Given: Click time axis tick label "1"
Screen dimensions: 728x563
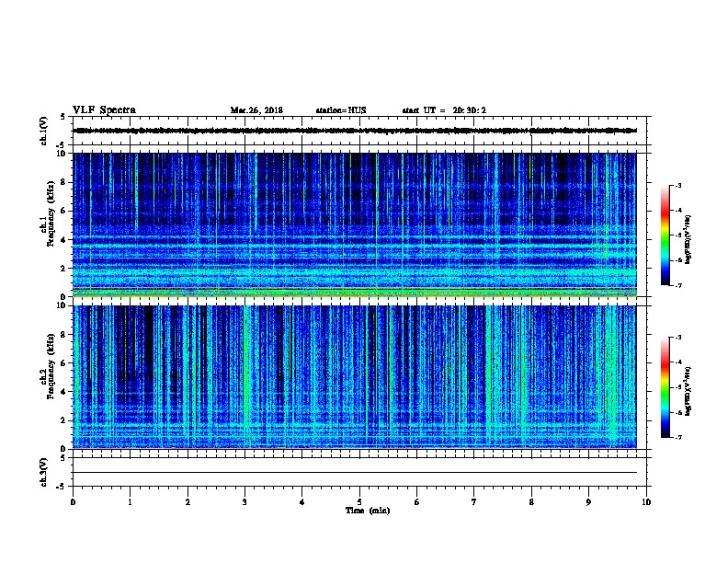Looking at the screenshot, I should (x=130, y=502).
